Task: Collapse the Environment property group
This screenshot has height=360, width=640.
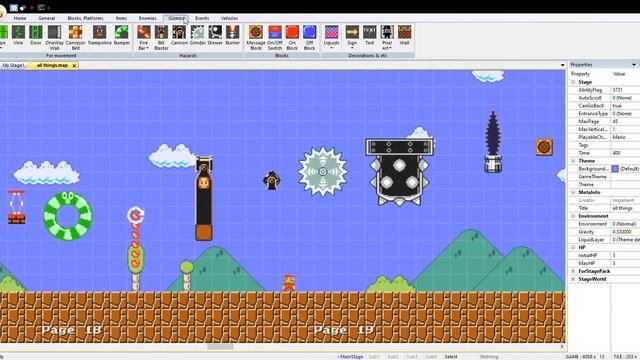Action: click(573, 216)
